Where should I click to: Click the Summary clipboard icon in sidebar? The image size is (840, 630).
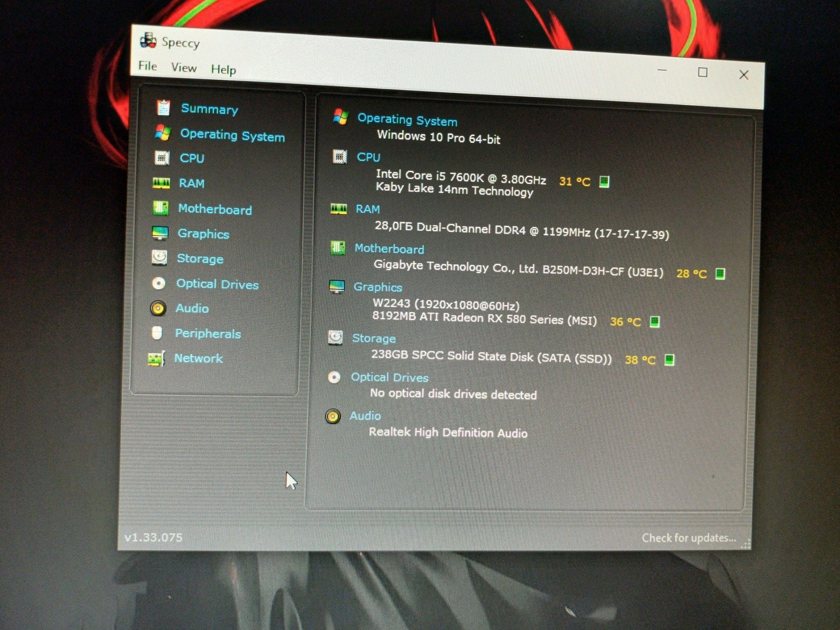(x=163, y=107)
